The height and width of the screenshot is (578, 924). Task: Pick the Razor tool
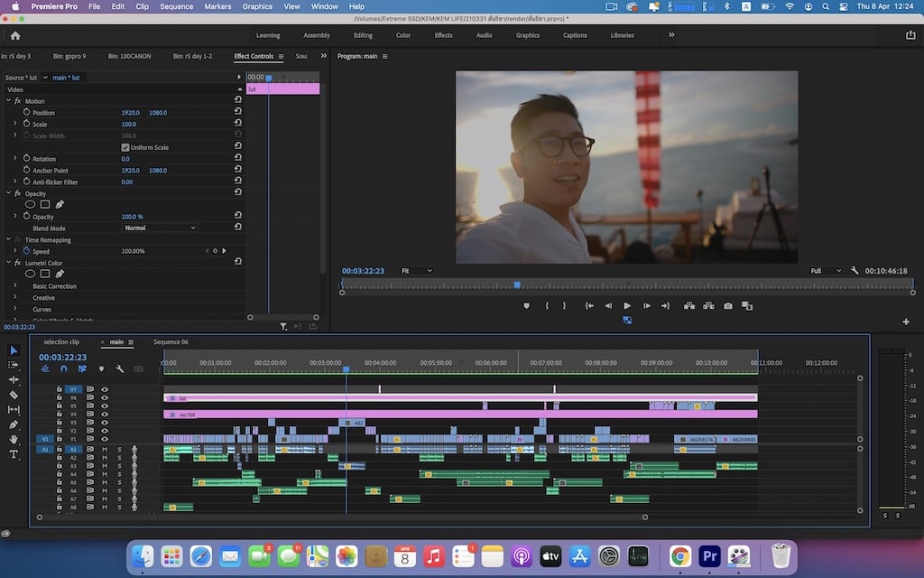tap(14, 395)
